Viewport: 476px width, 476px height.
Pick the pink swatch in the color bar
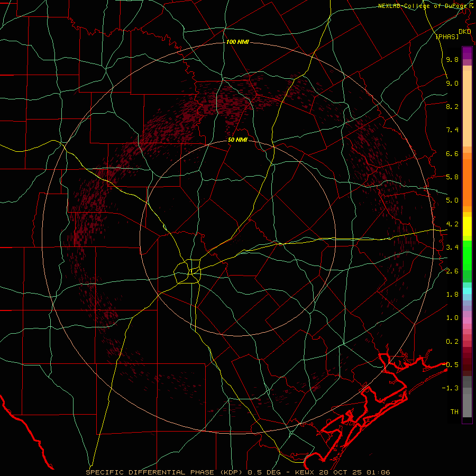coord(467,321)
